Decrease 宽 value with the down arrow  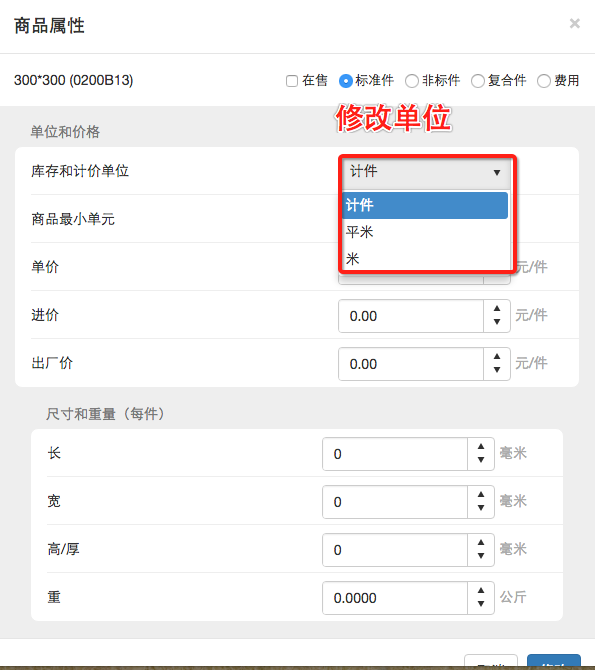481,508
